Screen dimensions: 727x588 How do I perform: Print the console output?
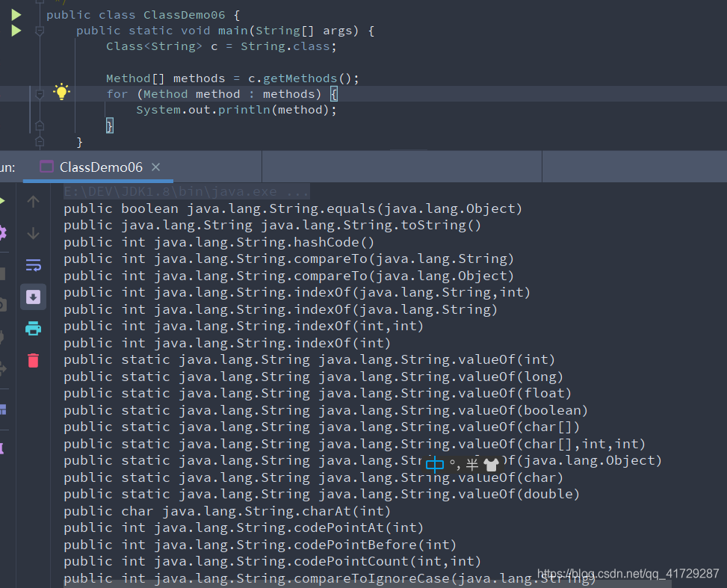click(33, 328)
